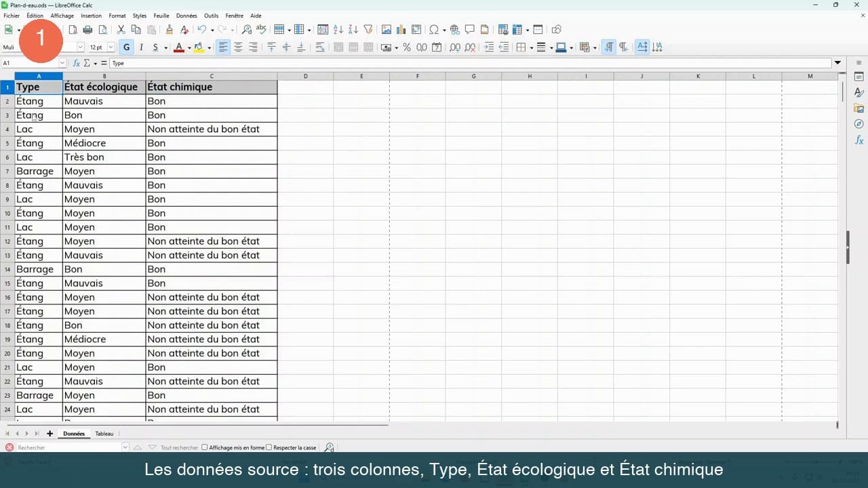The height and width of the screenshot is (488, 868).
Task: Open the Rechercher search history dropdown
Action: tap(125, 447)
